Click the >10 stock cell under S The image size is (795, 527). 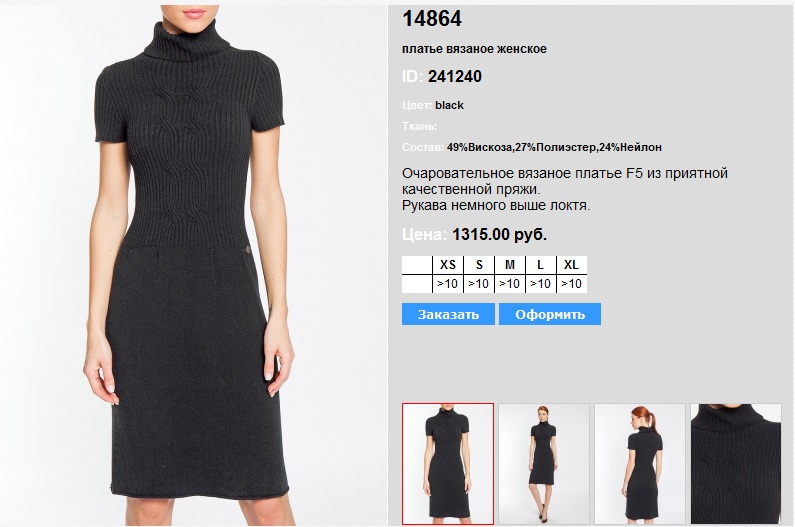[x=479, y=284]
